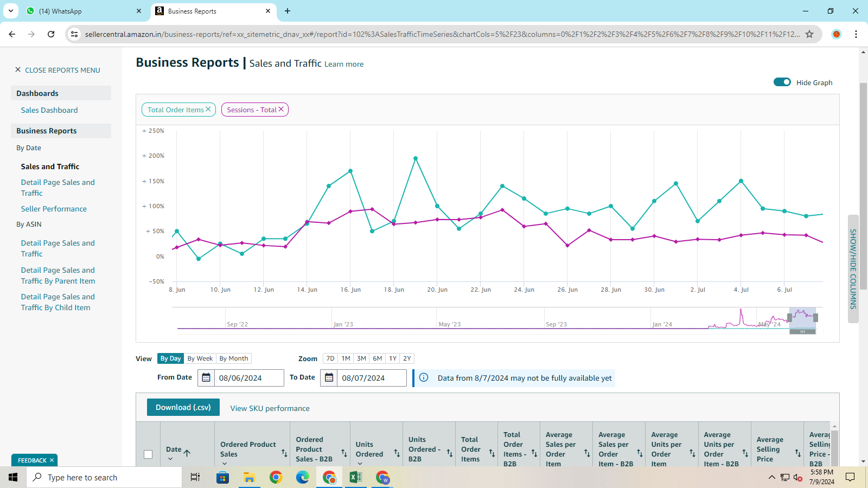Expand the Date column dropdown chevron

pos(170,459)
